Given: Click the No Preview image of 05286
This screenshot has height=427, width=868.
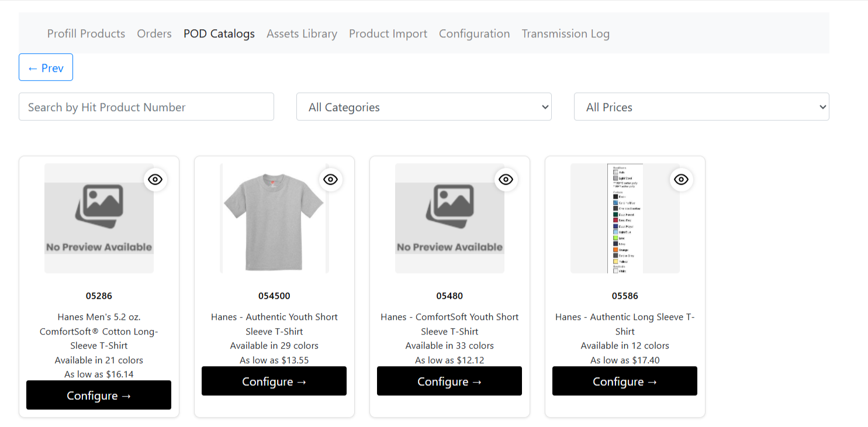Looking at the screenshot, I should click(x=99, y=218).
